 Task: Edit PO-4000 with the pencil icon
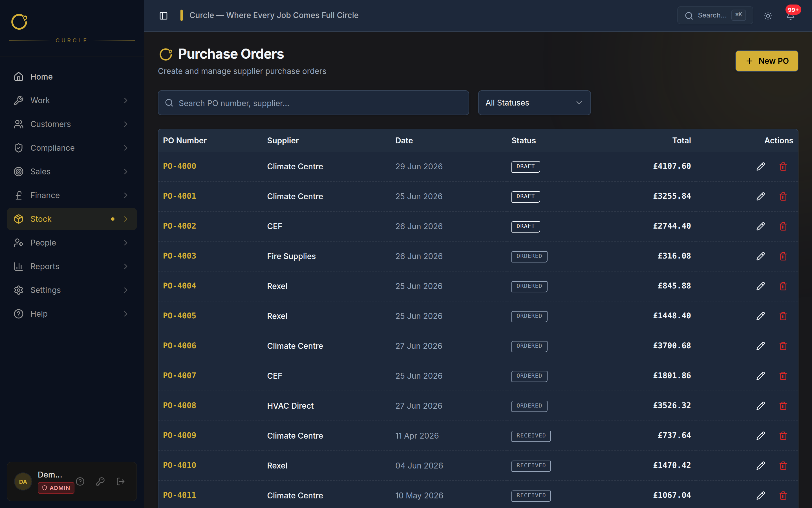tap(760, 167)
